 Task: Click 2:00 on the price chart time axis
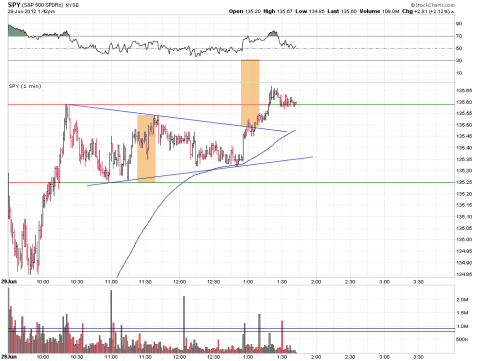pos(316,282)
